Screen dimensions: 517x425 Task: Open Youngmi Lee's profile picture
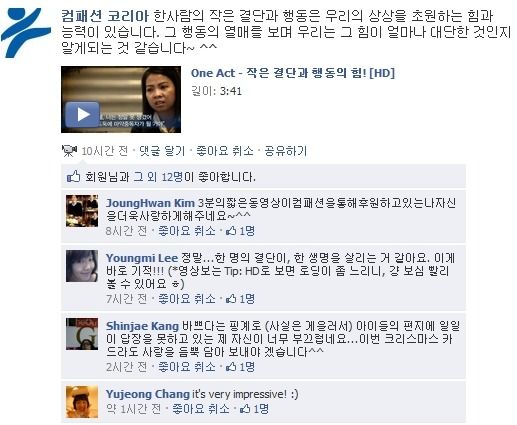[x=82, y=266]
